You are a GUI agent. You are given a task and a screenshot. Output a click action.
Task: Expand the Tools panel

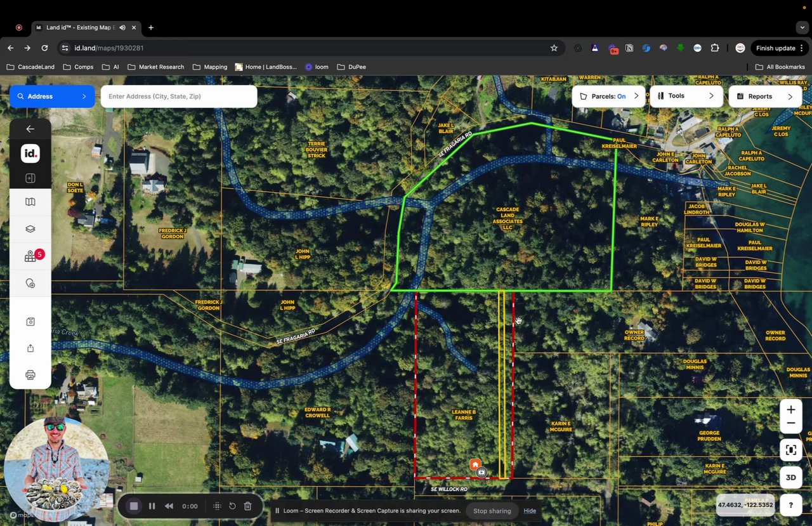pyautogui.click(x=686, y=96)
